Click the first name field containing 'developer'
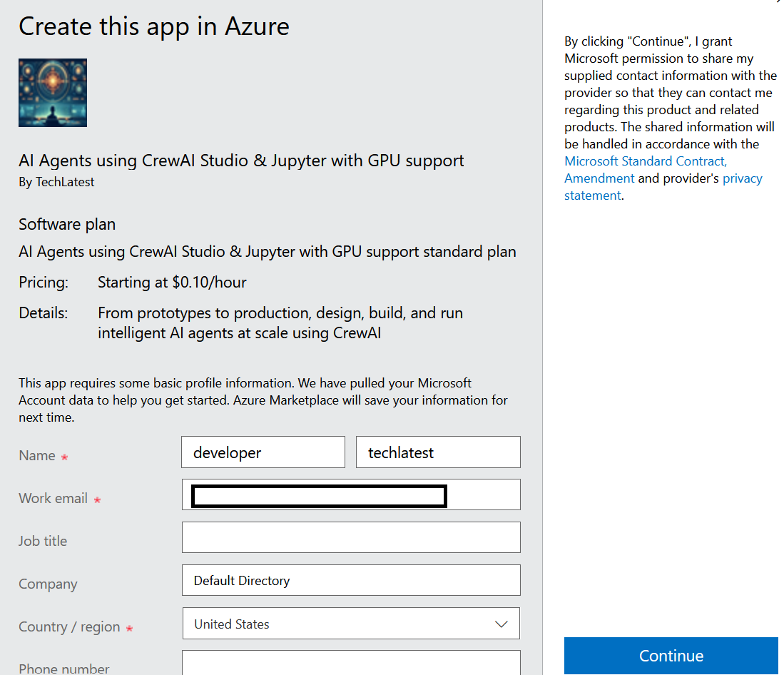This screenshot has width=784, height=675. [x=263, y=452]
